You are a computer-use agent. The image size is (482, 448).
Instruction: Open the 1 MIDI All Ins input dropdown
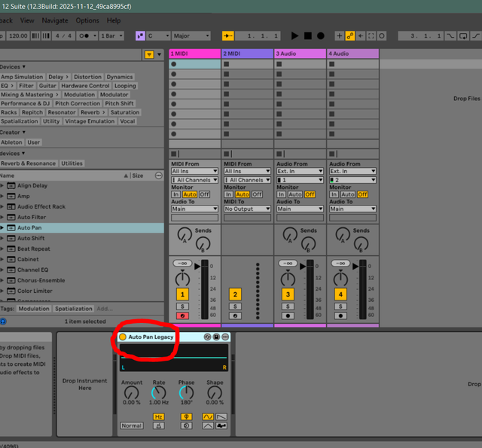coord(194,171)
